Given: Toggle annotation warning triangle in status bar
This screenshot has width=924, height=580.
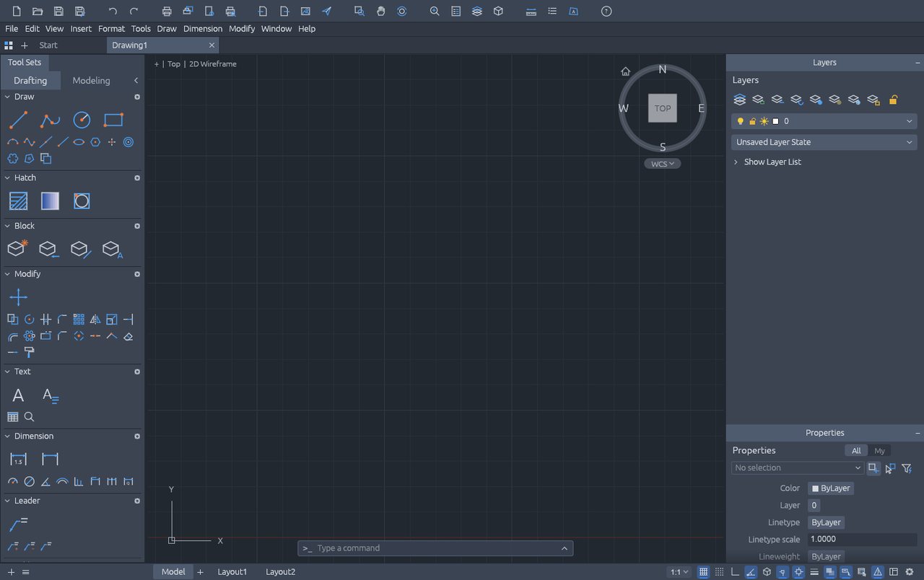Looking at the screenshot, I should tap(878, 572).
